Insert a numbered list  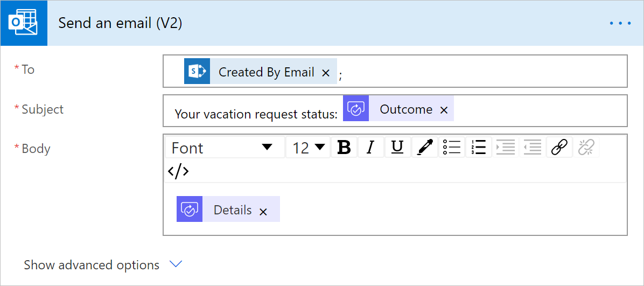tap(479, 148)
